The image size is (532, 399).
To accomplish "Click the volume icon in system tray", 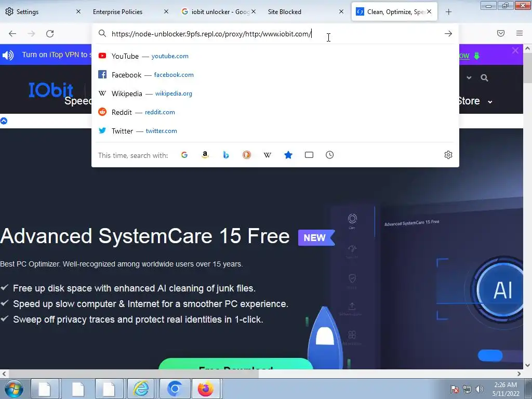I will point(479,389).
